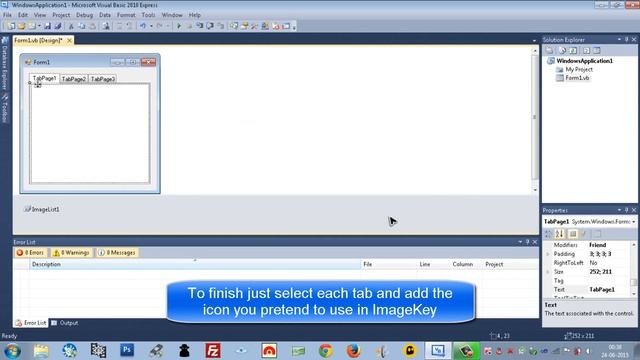
Task: Click the Copy toolbar icon
Action: tap(82, 26)
